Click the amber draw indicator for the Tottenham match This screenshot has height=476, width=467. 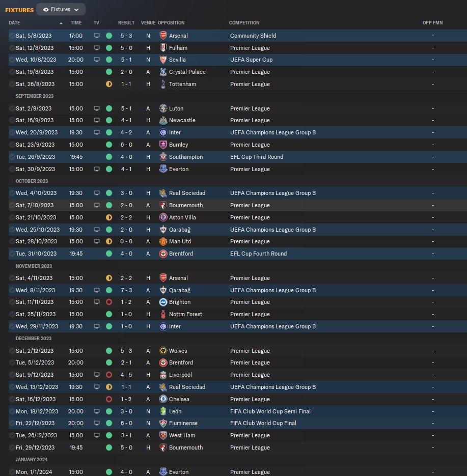tap(109, 84)
